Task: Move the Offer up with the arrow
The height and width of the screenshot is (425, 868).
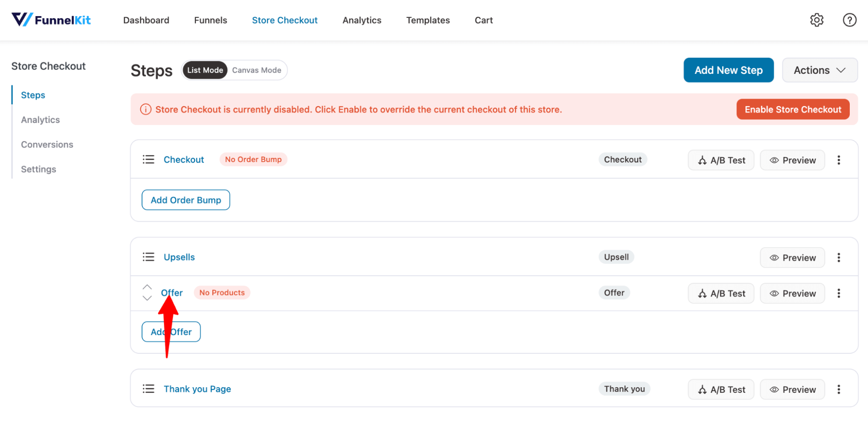Action: click(x=147, y=287)
